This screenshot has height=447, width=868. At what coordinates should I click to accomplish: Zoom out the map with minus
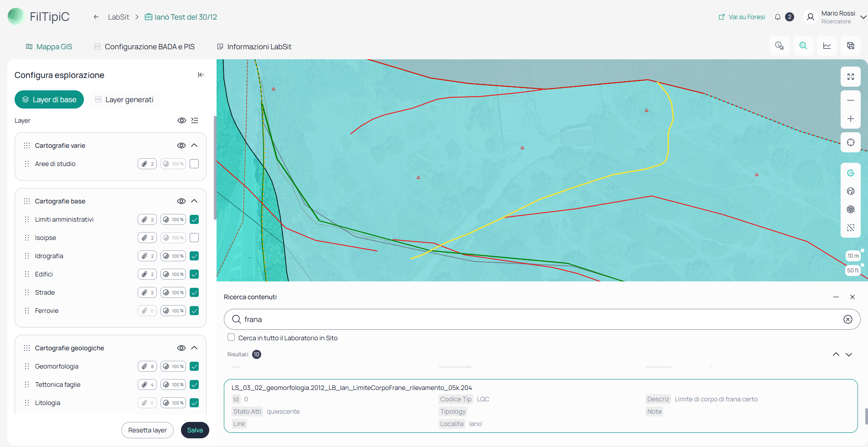851,100
